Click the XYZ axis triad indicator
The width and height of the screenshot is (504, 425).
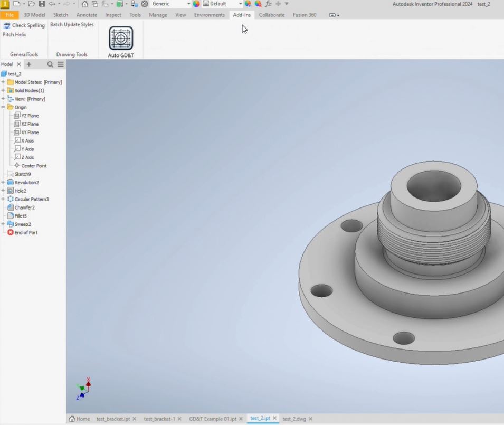coord(83,389)
